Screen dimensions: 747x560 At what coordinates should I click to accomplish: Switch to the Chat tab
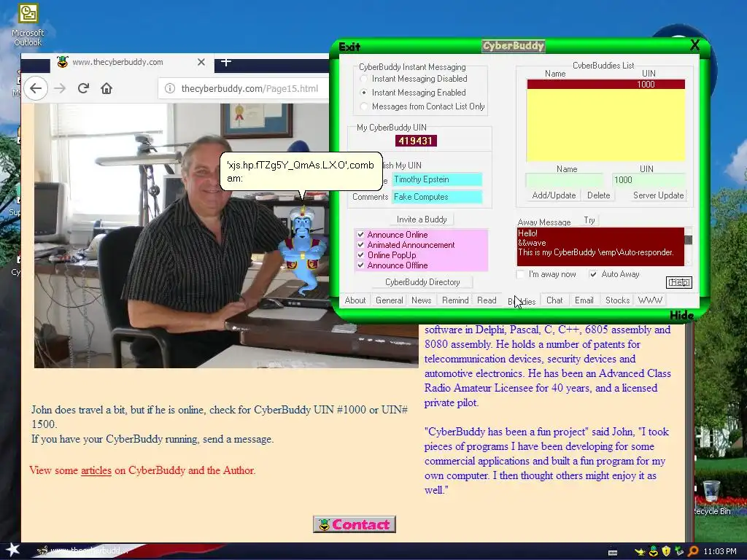(554, 300)
